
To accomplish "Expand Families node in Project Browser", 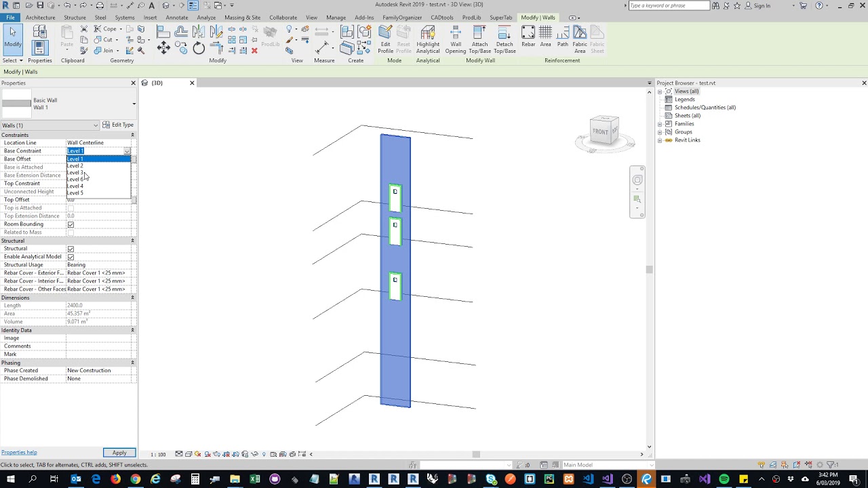I will pos(660,124).
